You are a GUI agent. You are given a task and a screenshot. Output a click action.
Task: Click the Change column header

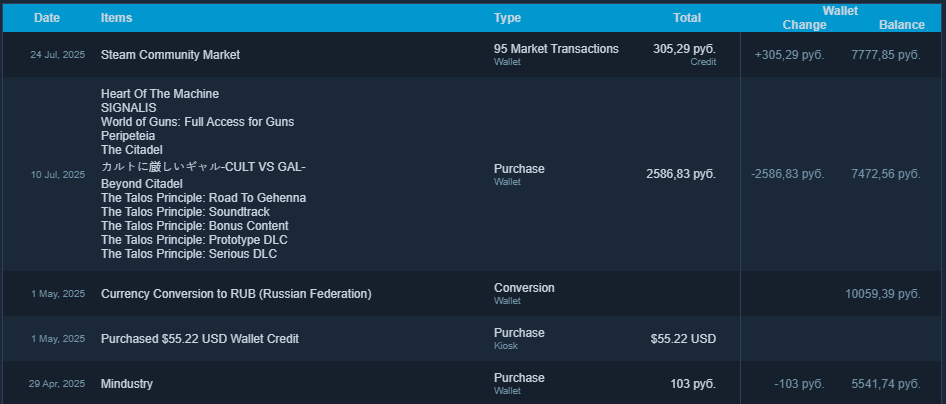tap(804, 25)
